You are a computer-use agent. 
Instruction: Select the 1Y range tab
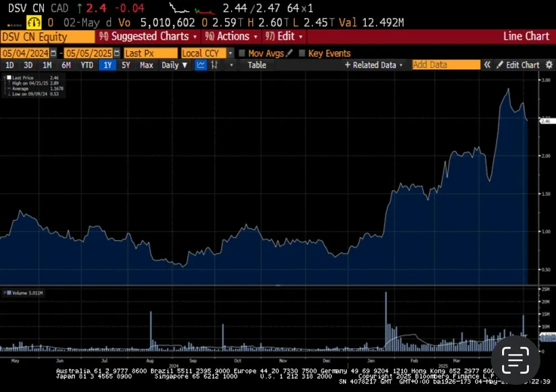pyautogui.click(x=107, y=65)
